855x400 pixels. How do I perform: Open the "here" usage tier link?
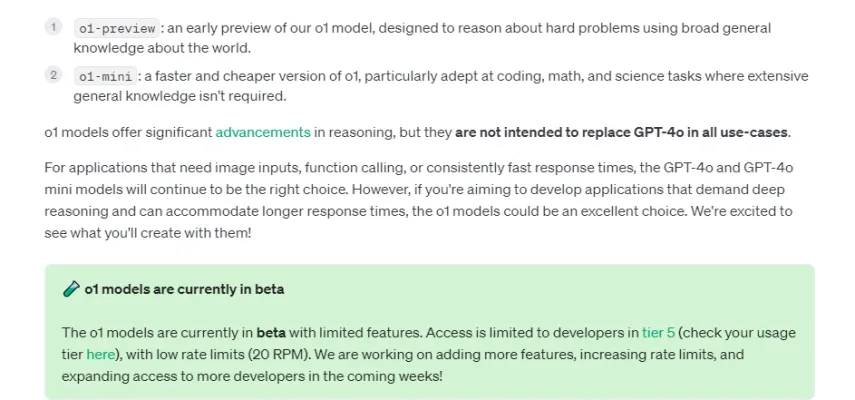[100, 354]
